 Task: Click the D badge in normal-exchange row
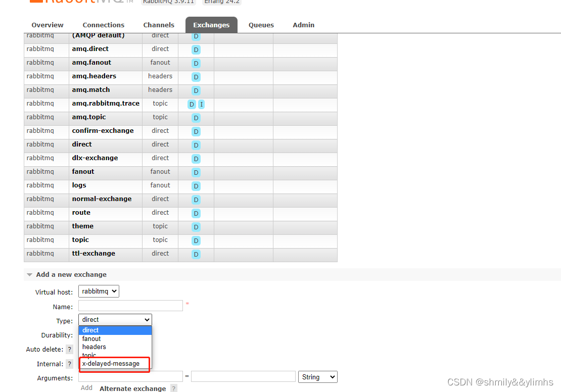click(196, 200)
